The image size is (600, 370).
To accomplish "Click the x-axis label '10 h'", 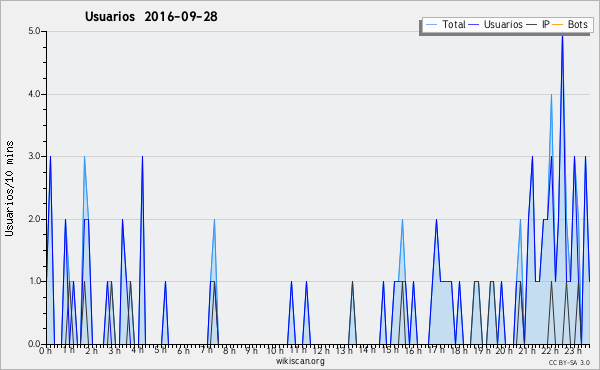I will [275, 350].
